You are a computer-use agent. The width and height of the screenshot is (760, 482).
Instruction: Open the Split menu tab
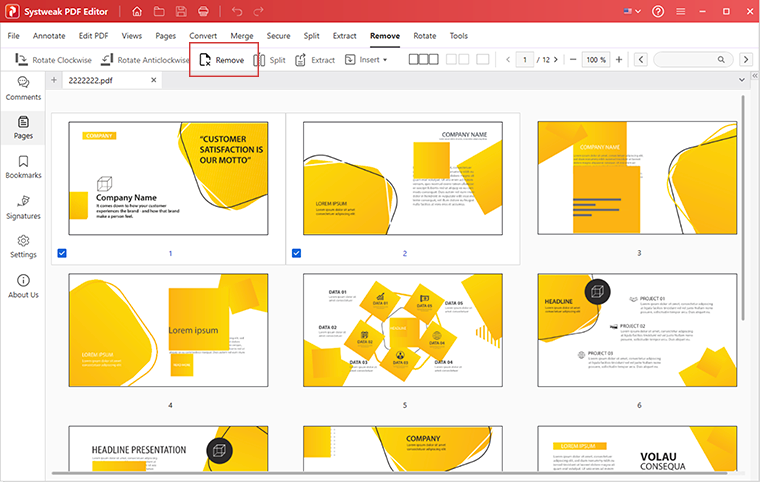pos(312,36)
